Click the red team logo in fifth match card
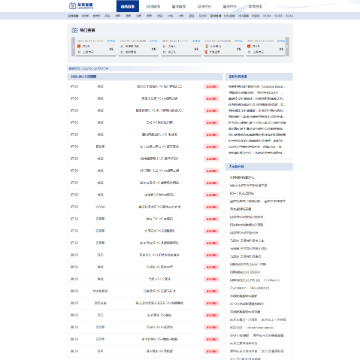The image size is (360, 360). point(249,46)
